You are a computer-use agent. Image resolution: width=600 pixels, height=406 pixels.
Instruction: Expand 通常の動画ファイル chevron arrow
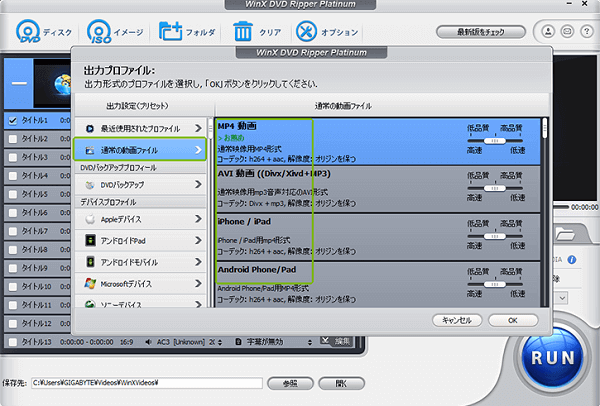click(x=198, y=150)
